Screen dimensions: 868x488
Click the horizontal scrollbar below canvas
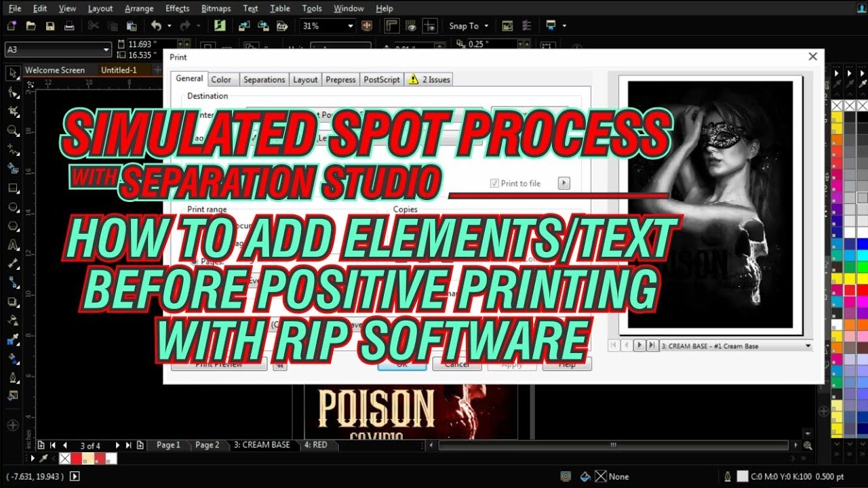pos(612,445)
